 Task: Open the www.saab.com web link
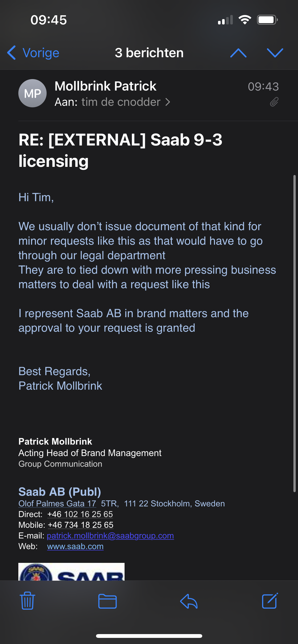coord(75,546)
